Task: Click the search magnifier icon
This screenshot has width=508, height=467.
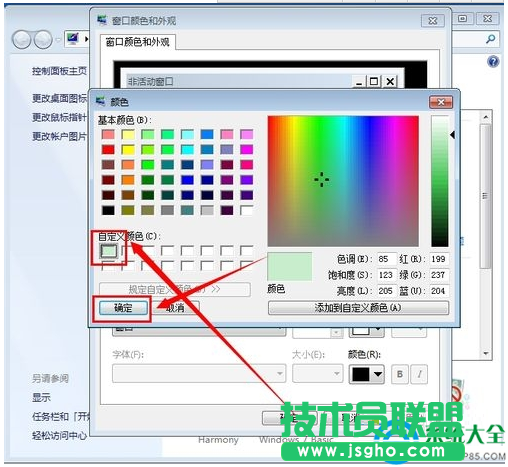Action: click(x=490, y=39)
